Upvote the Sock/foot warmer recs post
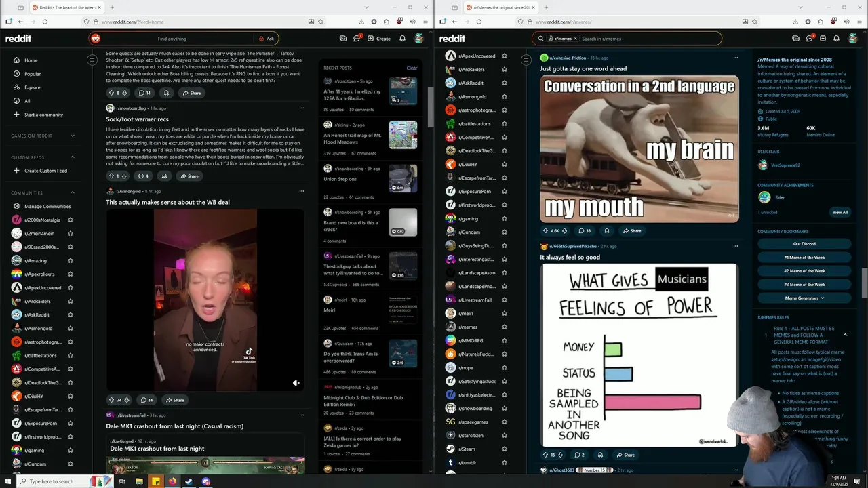The image size is (868, 488). 111,176
